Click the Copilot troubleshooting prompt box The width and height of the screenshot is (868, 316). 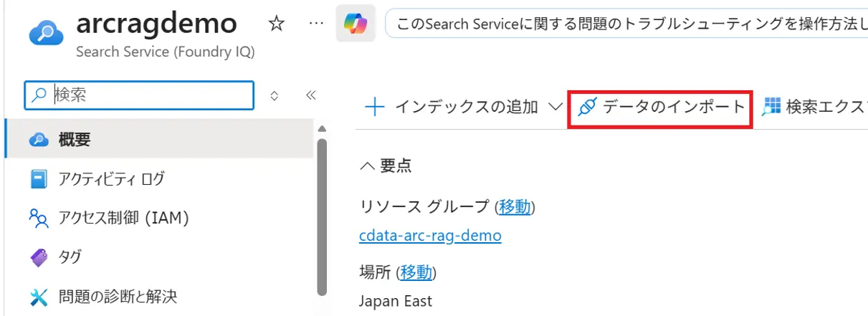626,24
